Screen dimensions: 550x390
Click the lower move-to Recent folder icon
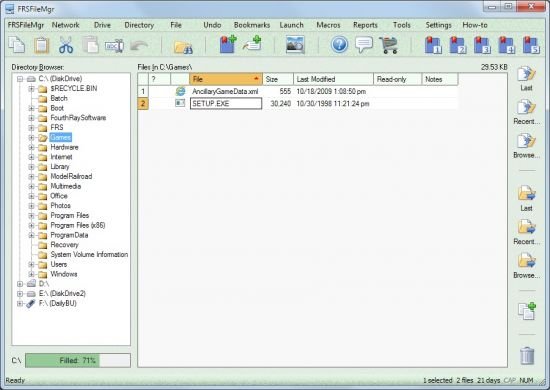[x=526, y=227]
